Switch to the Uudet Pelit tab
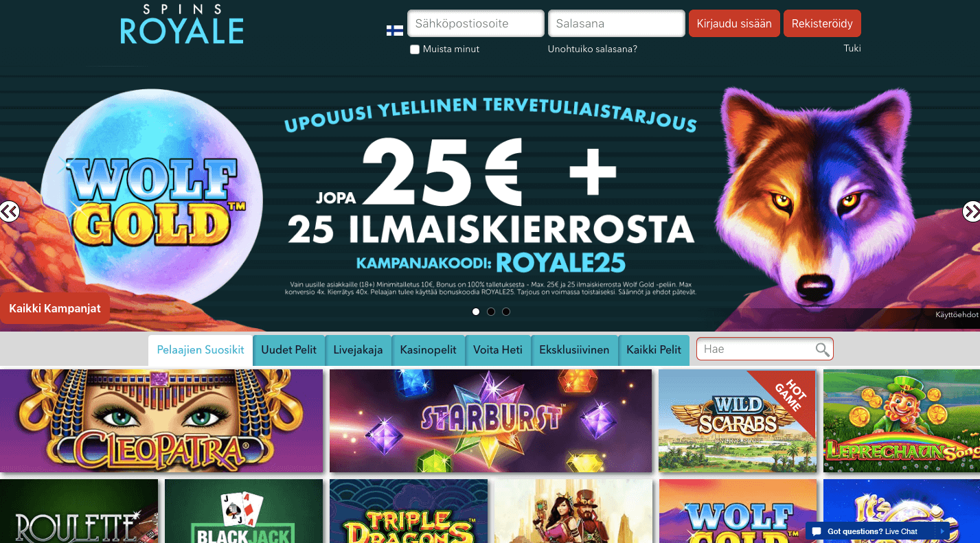The height and width of the screenshot is (543, 980). pyautogui.click(x=288, y=350)
